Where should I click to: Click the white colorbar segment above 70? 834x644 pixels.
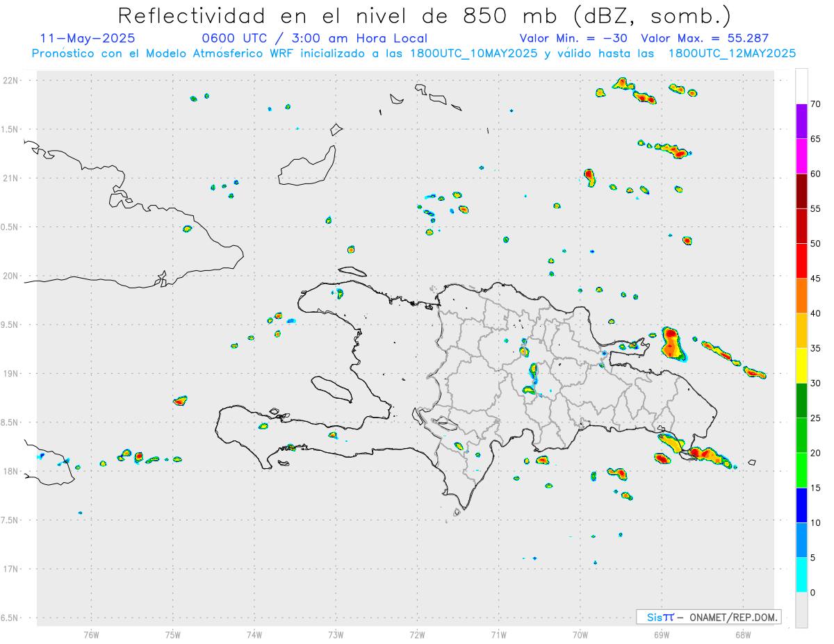click(801, 86)
